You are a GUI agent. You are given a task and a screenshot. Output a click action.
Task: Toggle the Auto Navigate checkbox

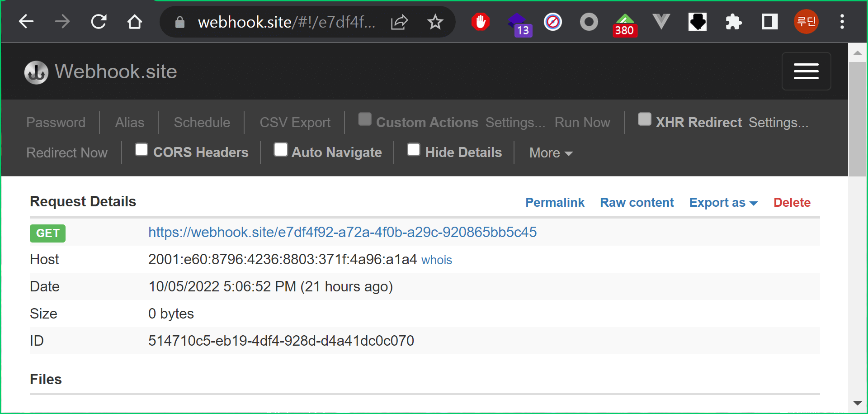click(x=281, y=149)
